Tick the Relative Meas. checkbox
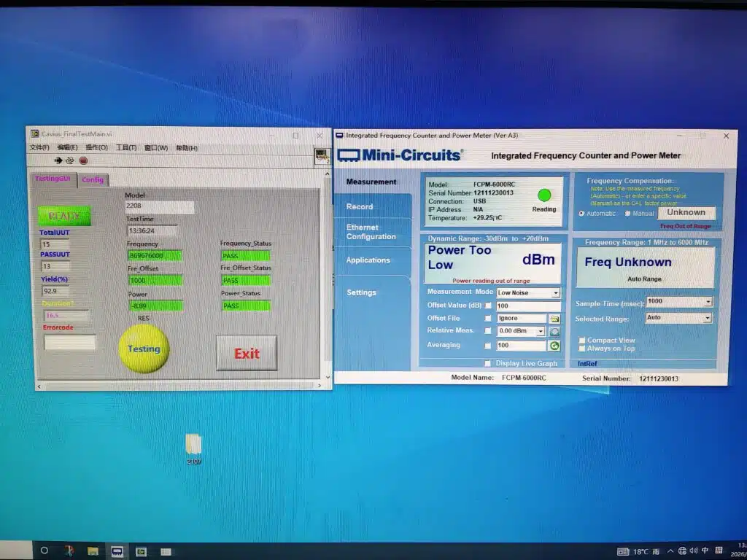The width and height of the screenshot is (747, 560). point(487,331)
